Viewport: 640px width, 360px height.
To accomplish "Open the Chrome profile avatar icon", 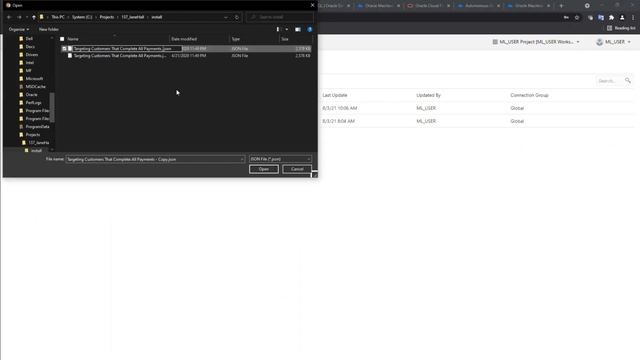I will pyautogui.click(x=622, y=18).
